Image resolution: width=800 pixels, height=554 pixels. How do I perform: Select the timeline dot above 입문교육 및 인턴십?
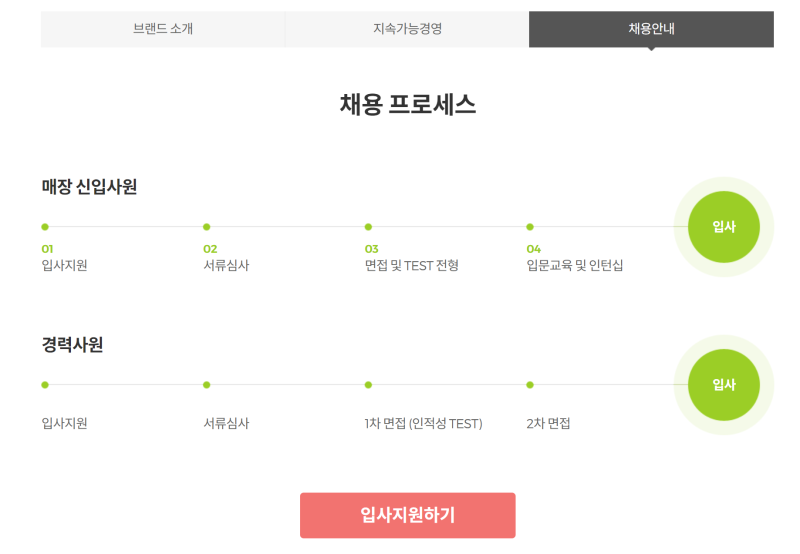[530, 227]
